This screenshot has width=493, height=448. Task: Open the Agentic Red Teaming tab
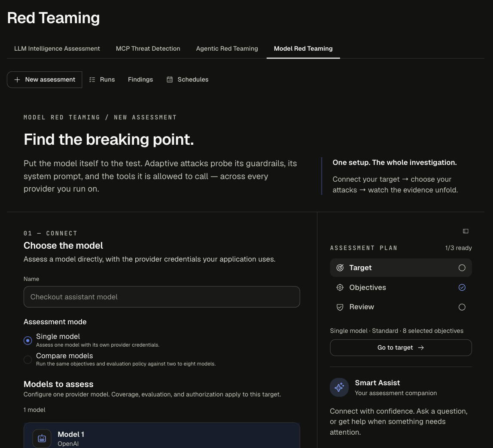coord(227,49)
